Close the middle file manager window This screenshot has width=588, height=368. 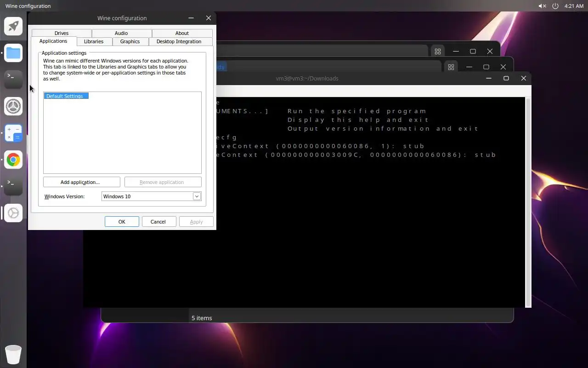coord(503,67)
